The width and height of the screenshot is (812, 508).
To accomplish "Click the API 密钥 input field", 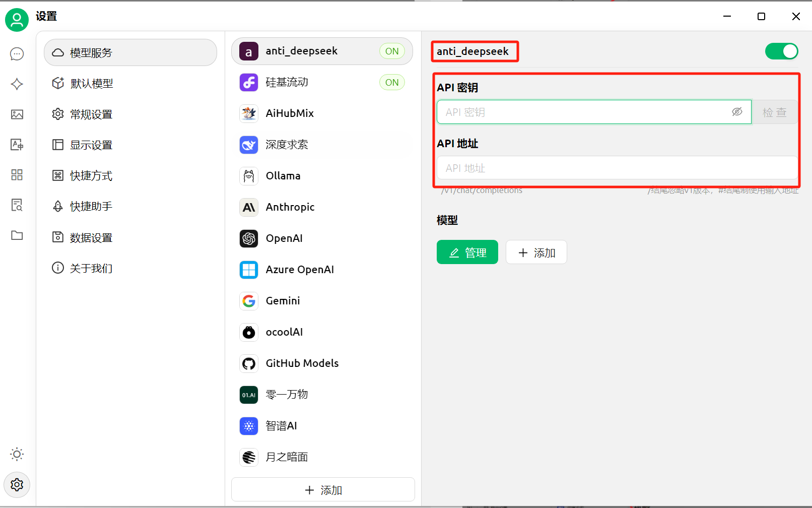I will pyautogui.click(x=594, y=112).
